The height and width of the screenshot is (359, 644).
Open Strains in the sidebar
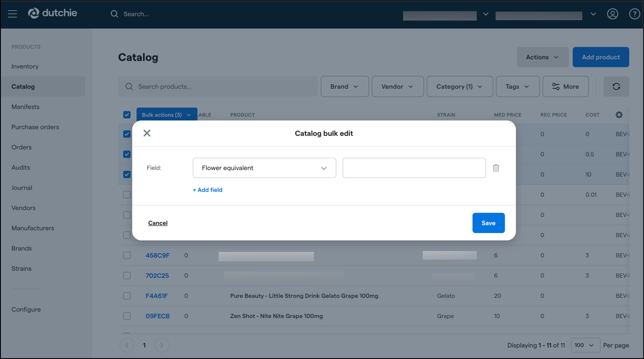tap(21, 269)
